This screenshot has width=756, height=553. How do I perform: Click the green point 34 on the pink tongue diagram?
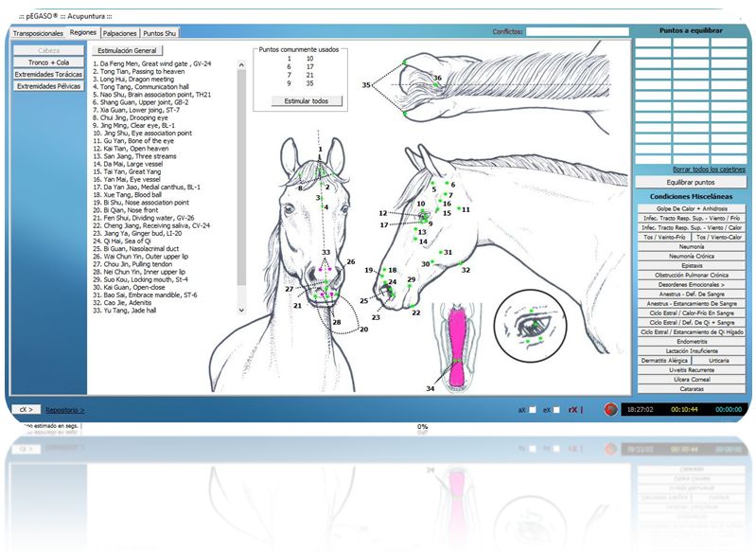point(457,360)
